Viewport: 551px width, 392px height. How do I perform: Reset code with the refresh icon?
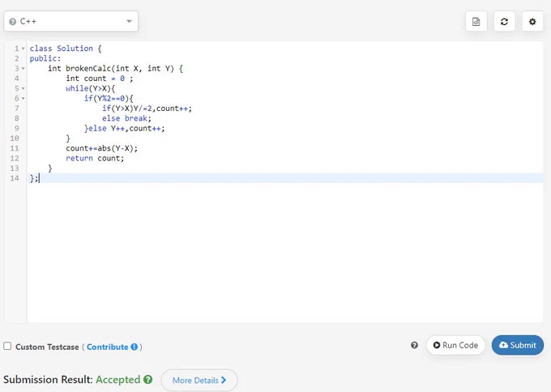[504, 22]
